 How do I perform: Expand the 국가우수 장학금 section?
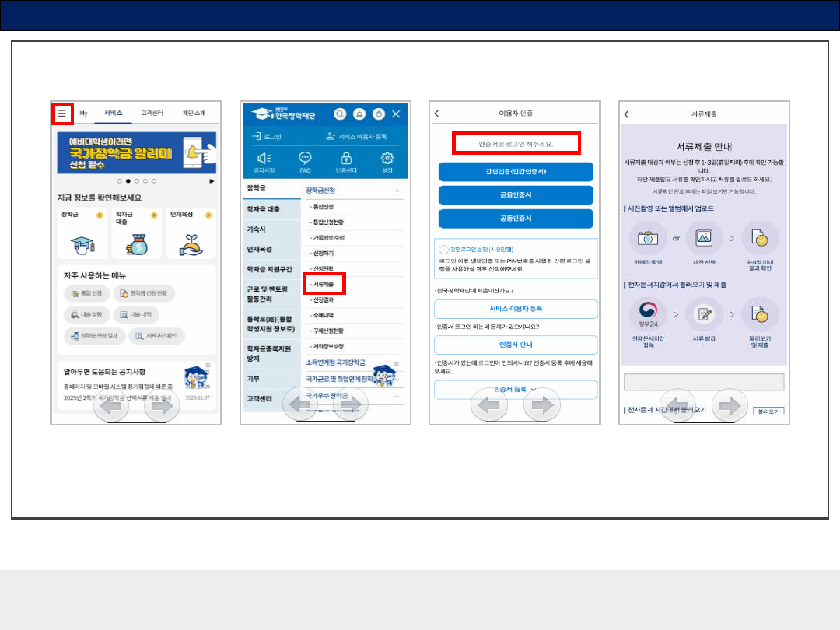click(397, 396)
